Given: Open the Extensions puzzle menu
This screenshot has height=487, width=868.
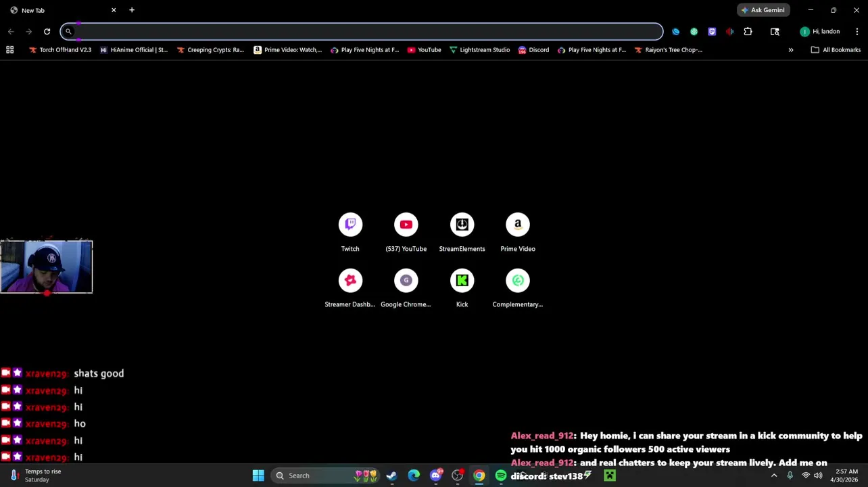Looking at the screenshot, I should tap(748, 31).
